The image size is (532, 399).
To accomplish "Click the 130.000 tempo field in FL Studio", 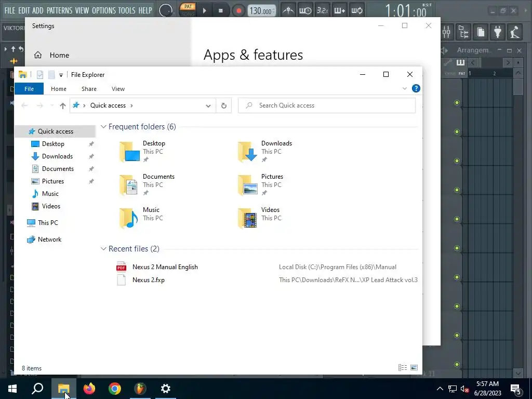I will point(262,10).
